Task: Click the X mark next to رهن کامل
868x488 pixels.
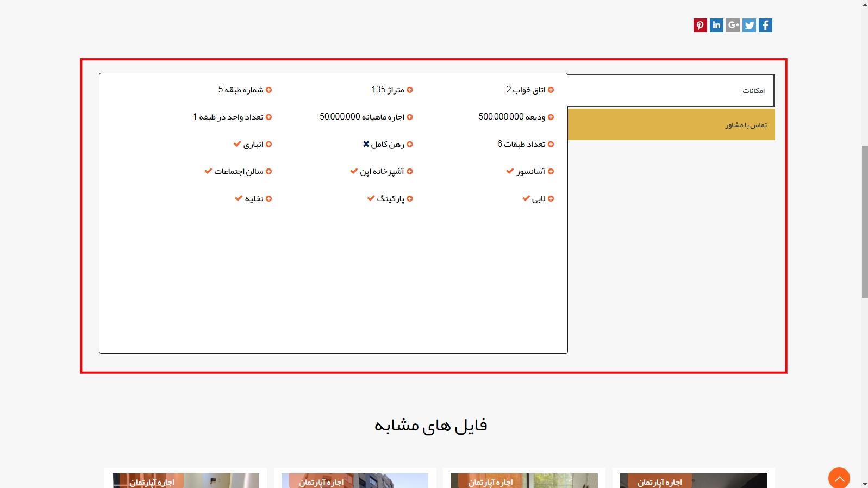Action: pos(366,144)
